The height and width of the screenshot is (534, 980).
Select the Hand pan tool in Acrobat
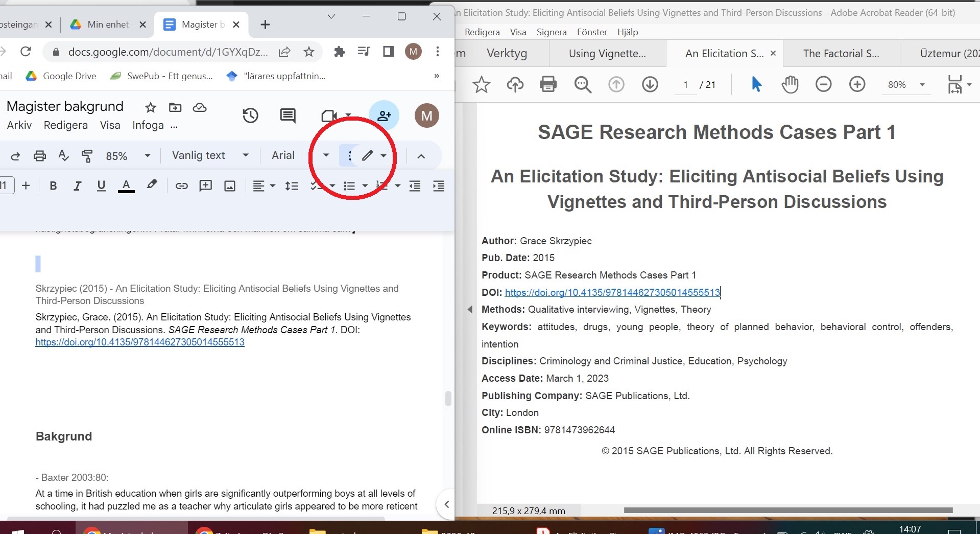790,84
